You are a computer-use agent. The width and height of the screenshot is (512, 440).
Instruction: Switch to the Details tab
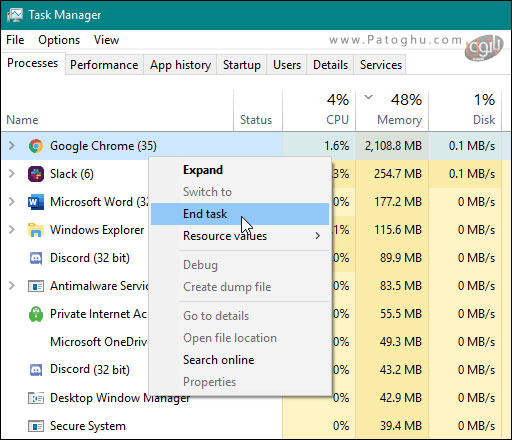[330, 65]
